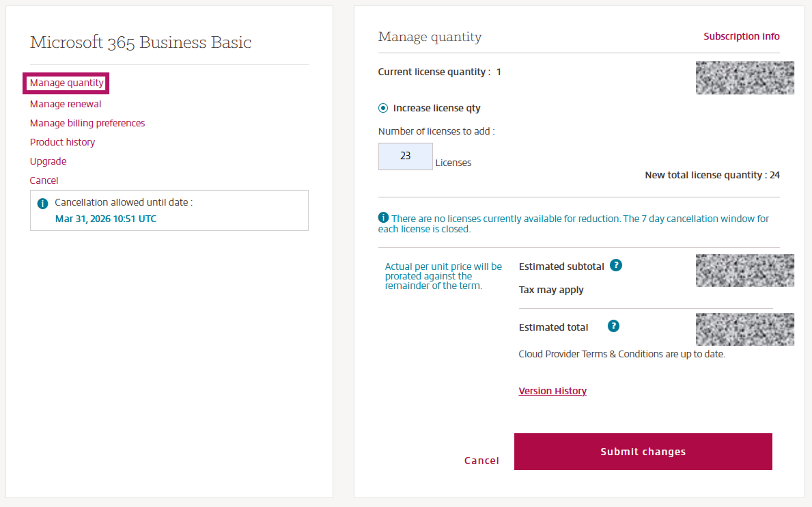Click the redacted price beside Estimated subtotal

point(745,271)
